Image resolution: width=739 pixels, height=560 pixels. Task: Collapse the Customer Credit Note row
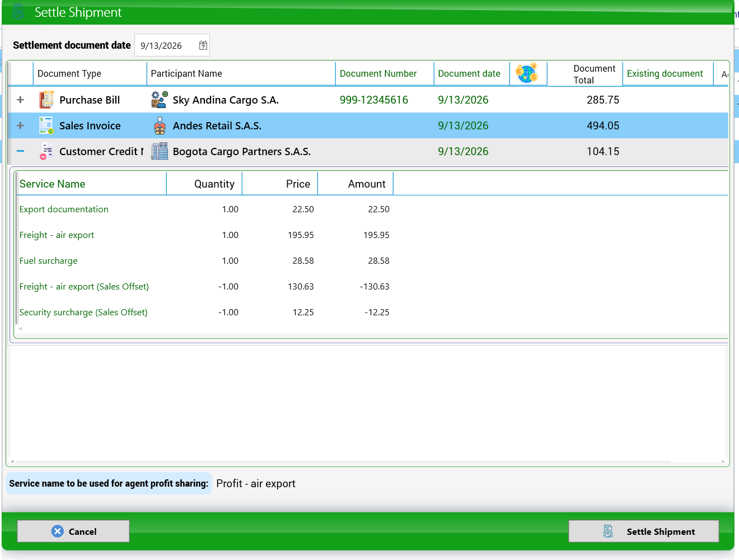pos(21,151)
